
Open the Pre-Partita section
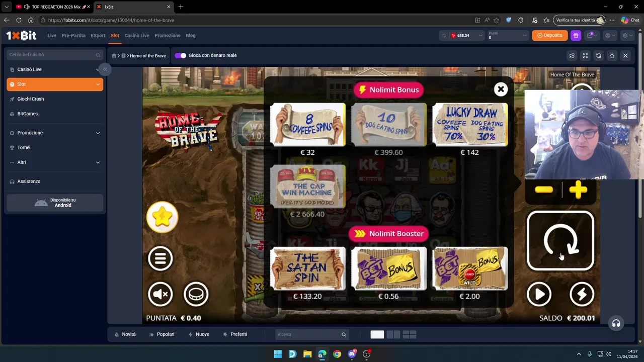pyautogui.click(x=73, y=36)
